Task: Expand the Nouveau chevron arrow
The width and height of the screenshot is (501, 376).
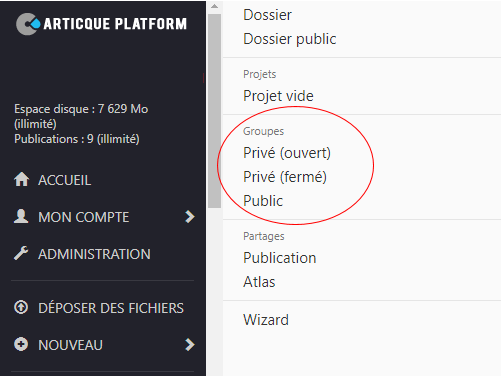Action: click(x=190, y=344)
